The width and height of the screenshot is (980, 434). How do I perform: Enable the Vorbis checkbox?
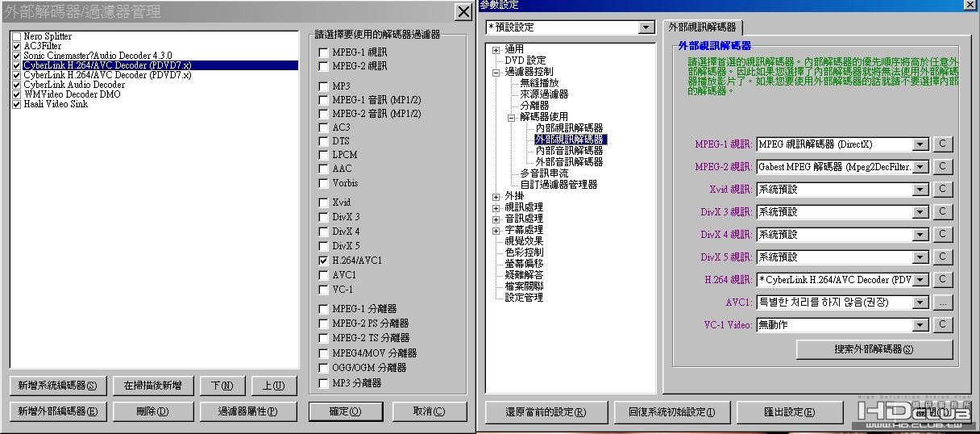(x=324, y=183)
